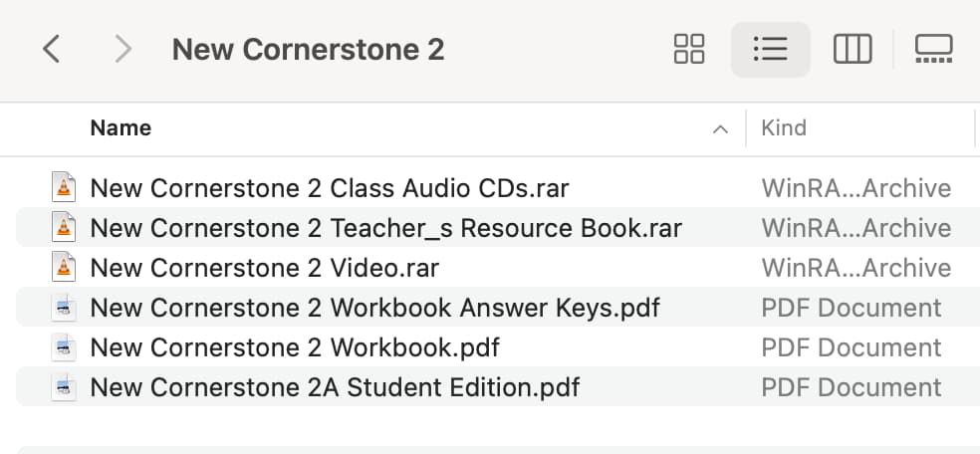Click the Video.rar file icon

pos(64,267)
